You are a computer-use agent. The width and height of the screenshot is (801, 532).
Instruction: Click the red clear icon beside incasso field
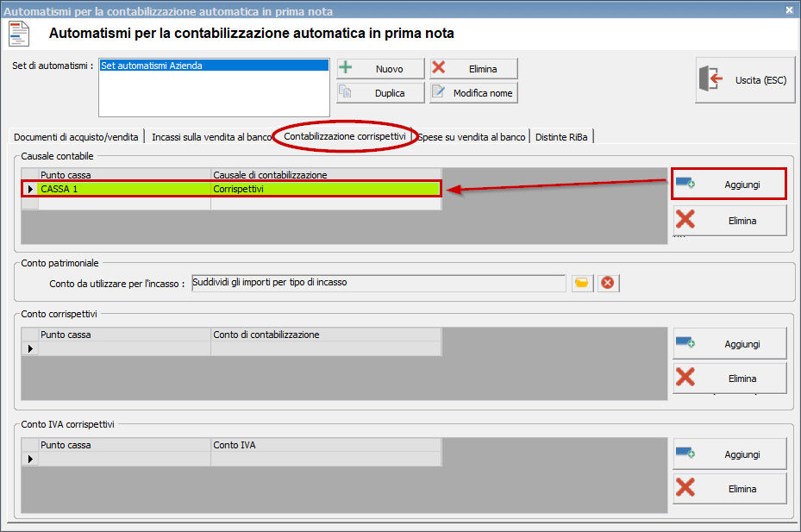pos(608,283)
